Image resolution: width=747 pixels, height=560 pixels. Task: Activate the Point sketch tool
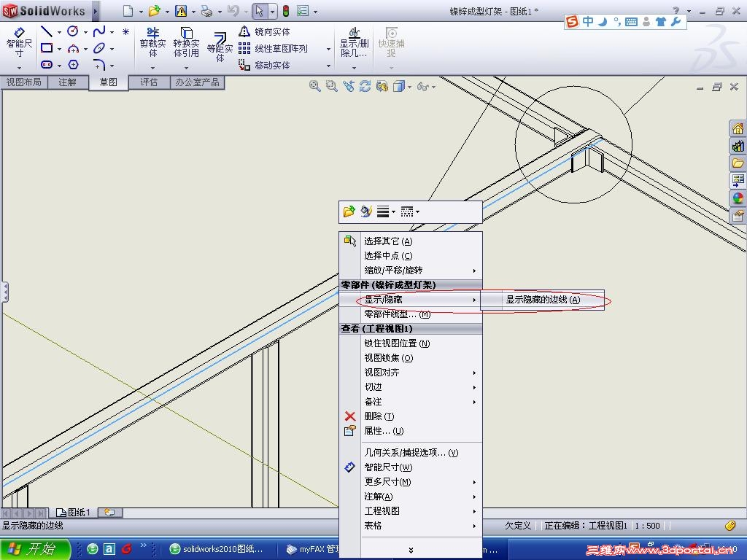coord(125,31)
